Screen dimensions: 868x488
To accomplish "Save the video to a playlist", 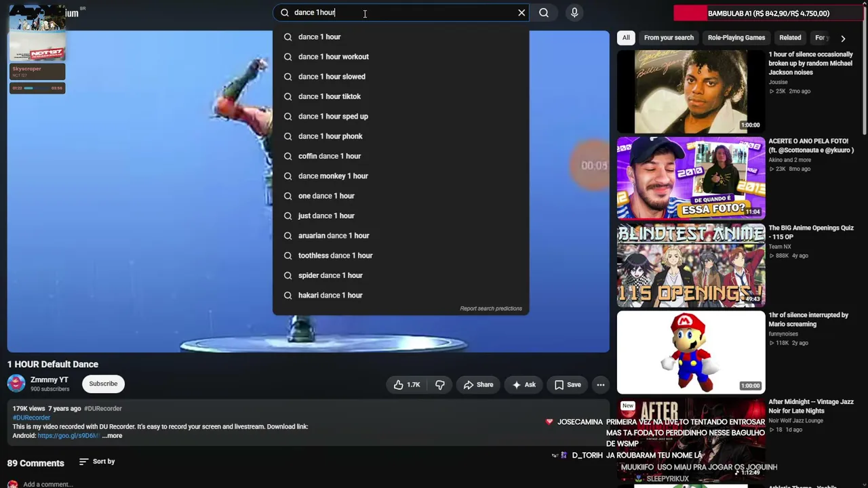I will (x=568, y=385).
